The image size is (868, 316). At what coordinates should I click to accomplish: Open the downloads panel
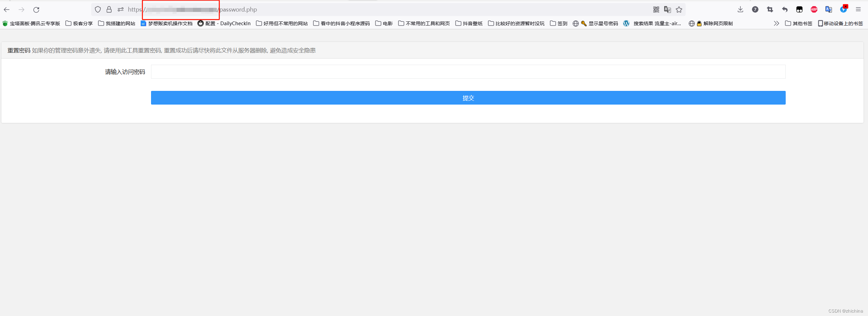740,10
